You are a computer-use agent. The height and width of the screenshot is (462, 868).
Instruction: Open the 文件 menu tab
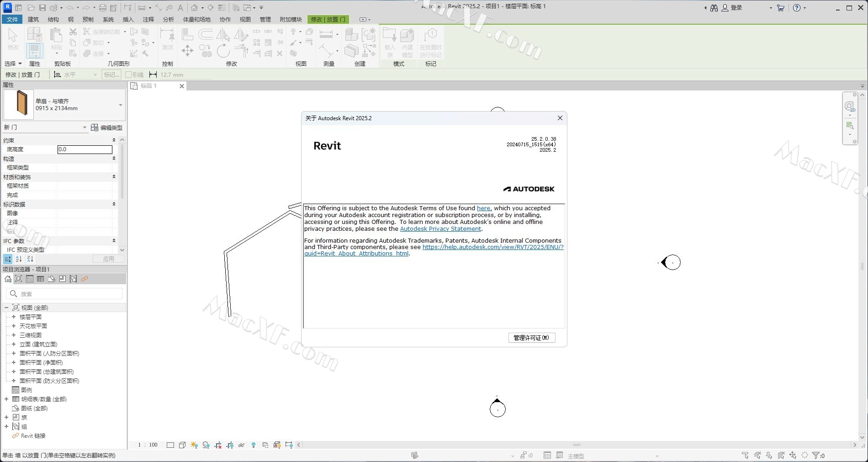pyautogui.click(x=12, y=19)
